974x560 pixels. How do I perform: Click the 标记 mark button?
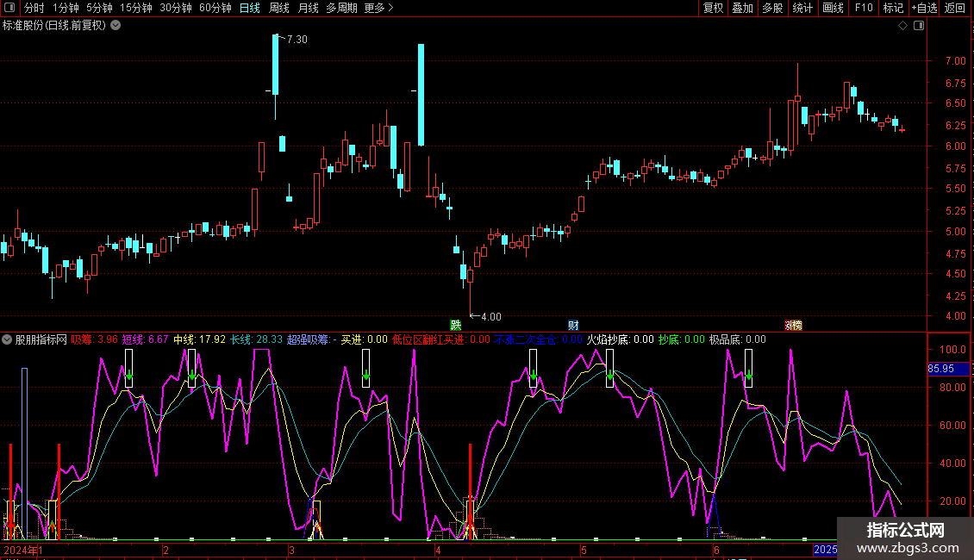pos(893,8)
